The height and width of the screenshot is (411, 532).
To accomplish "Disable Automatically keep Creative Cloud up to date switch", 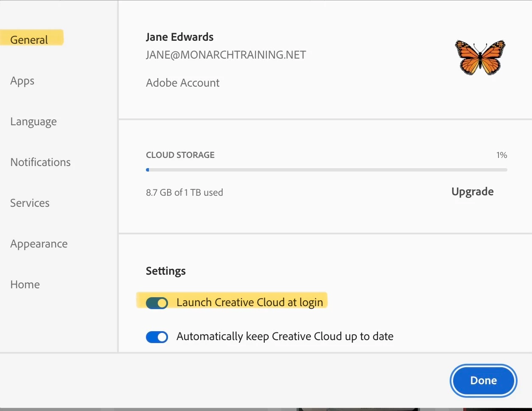I will (x=157, y=337).
